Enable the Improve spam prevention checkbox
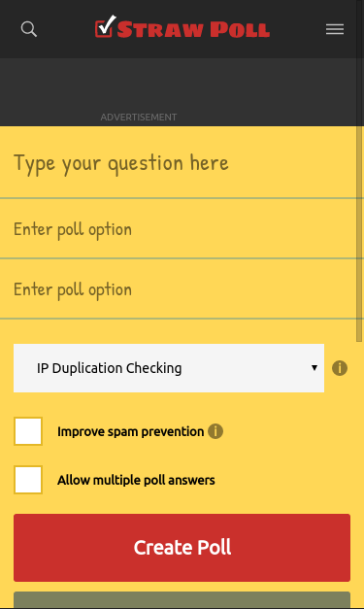This screenshot has height=609, width=364. (28, 431)
